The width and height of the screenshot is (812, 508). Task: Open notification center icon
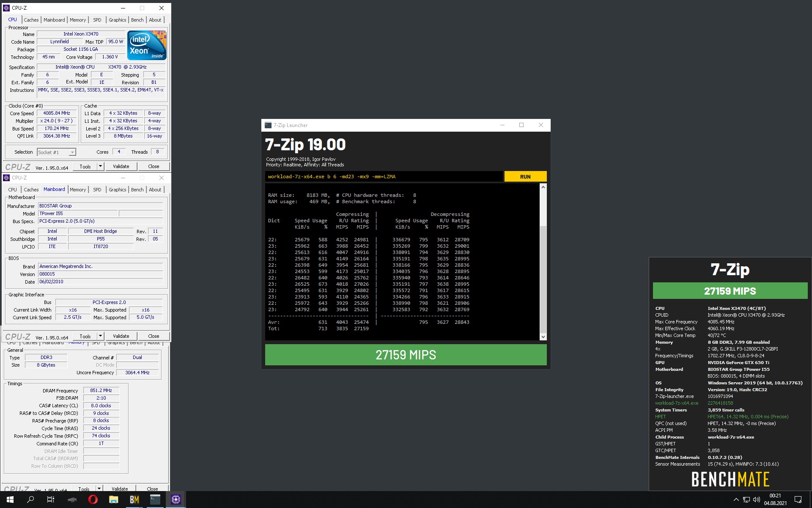pos(798,500)
